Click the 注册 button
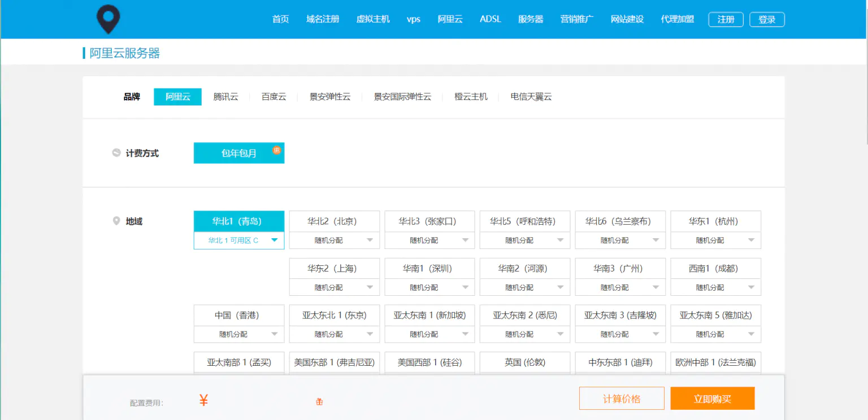The width and height of the screenshot is (868, 420). 726,19
